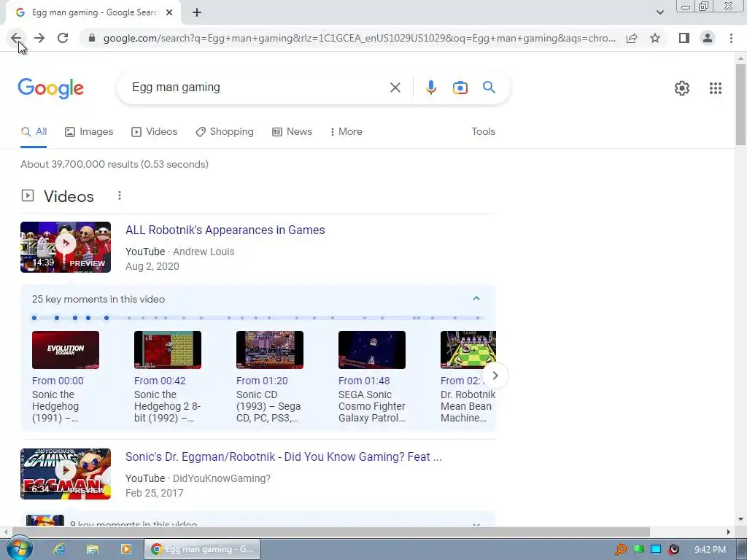Open Windows Start button
The width and height of the screenshot is (747, 560).
click(19, 549)
